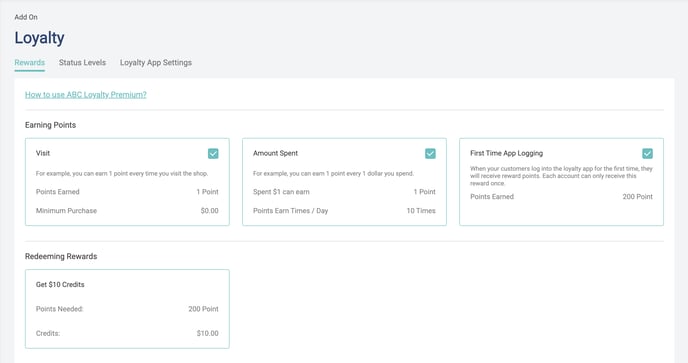Select the Amount Spent card title
The image size is (688, 363).
tap(276, 153)
